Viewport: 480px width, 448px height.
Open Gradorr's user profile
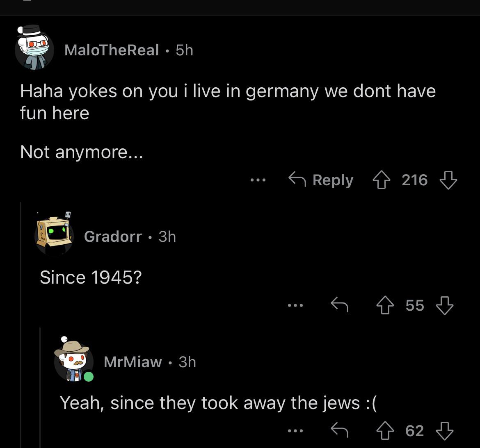click(113, 237)
